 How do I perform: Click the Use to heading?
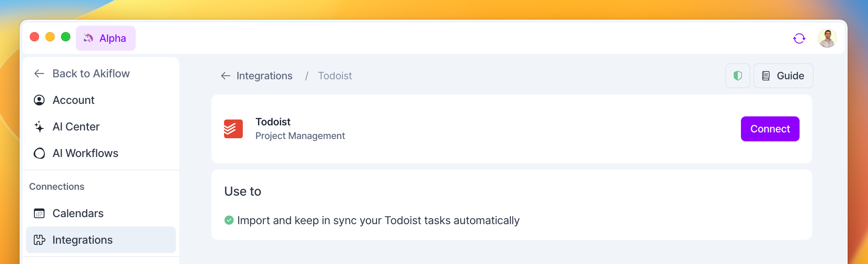(243, 191)
